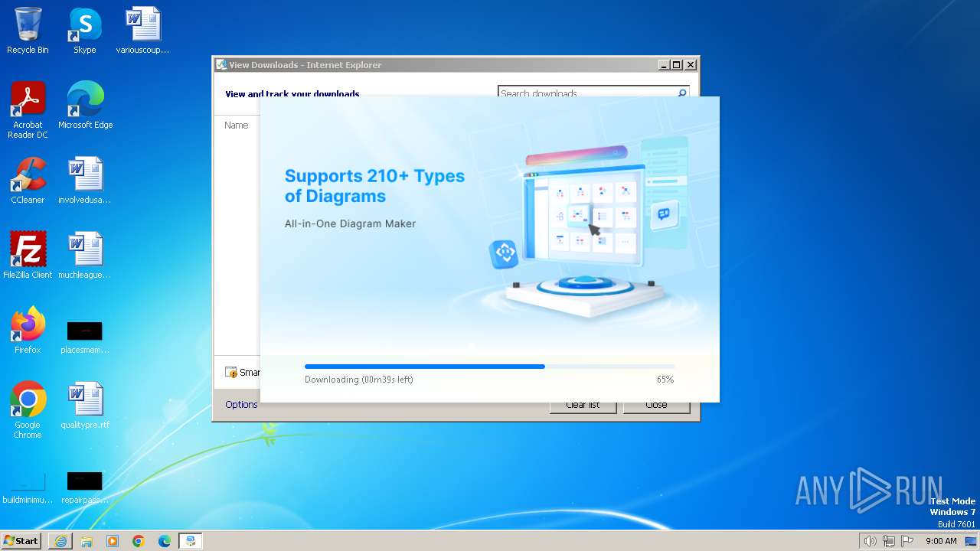
Task: Open qualitypre.rtf document icon
Action: (85, 406)
